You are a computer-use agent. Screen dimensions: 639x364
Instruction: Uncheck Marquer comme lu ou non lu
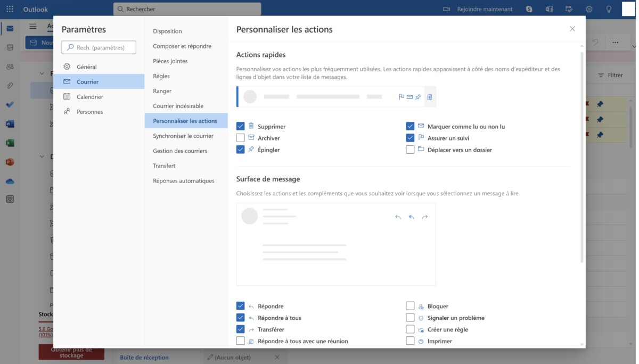pos(410,126)
